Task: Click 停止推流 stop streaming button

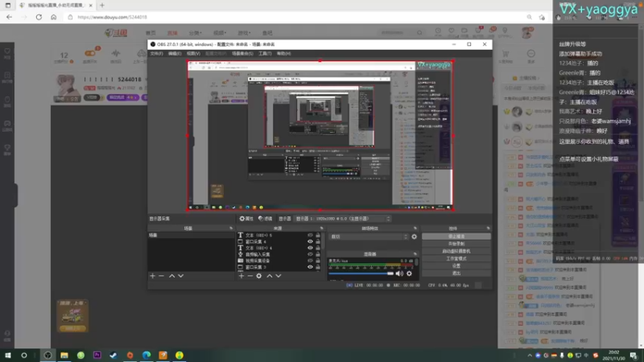Action: click(456, 237)
